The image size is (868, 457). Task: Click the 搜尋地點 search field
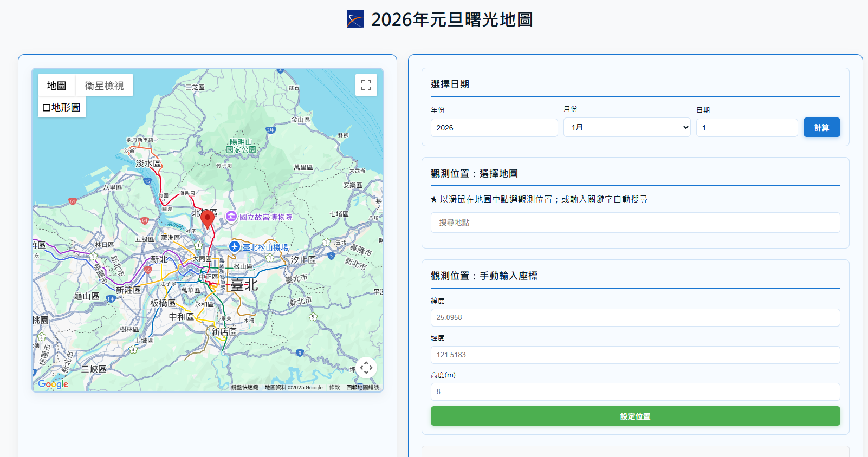635,223
